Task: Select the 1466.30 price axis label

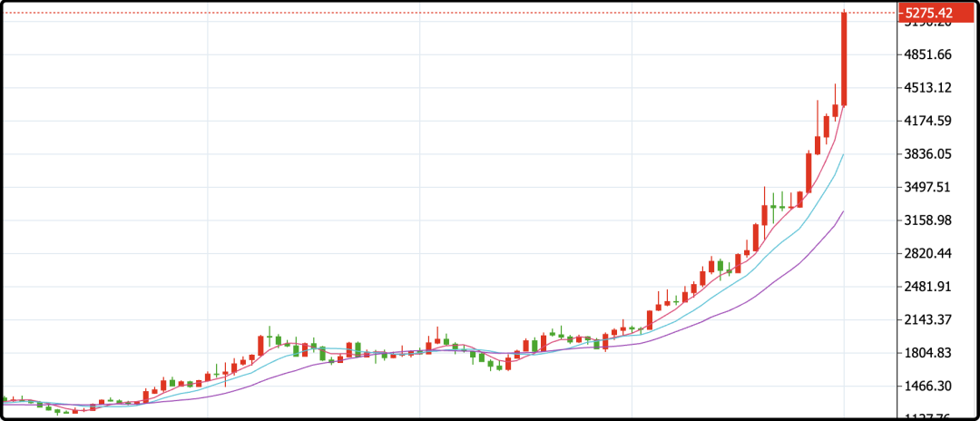Action: (927, 386)
